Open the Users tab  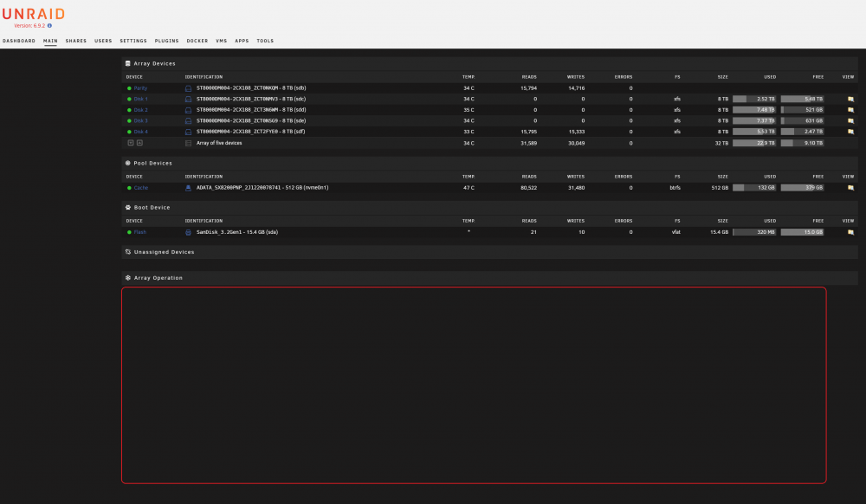pyautogui.click(x=103, y=41)
